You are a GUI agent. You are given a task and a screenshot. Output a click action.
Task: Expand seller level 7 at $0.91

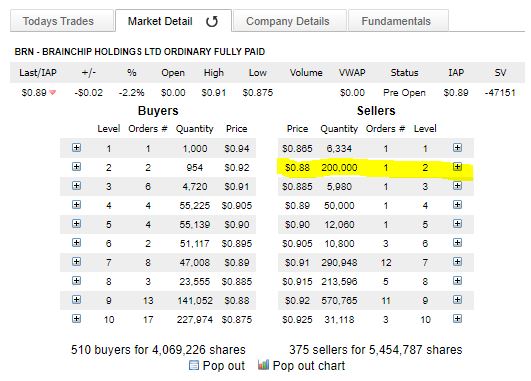(x=458, y=262)
